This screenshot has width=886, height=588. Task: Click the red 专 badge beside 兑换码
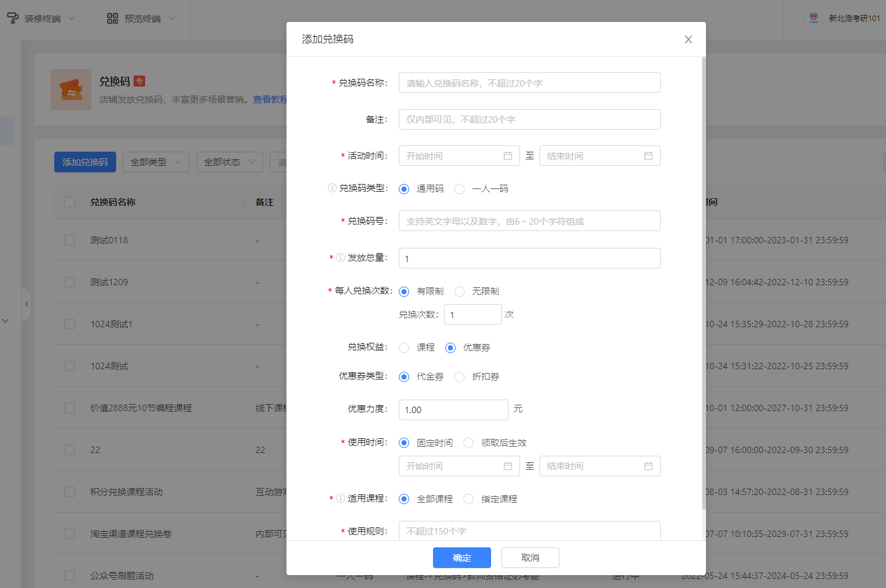pos(139,81)
